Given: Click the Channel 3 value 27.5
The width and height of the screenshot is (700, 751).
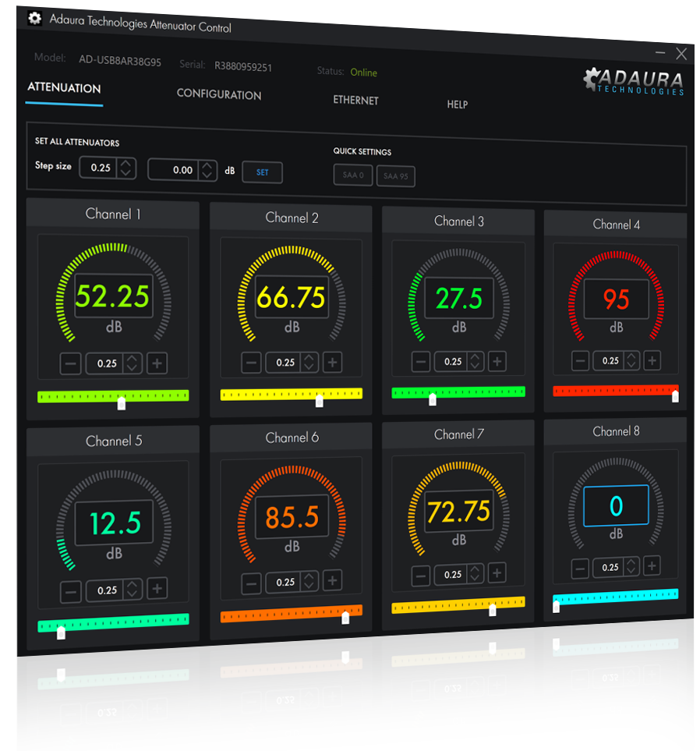Looking at the screenshot, I should [x=458, y=298].
